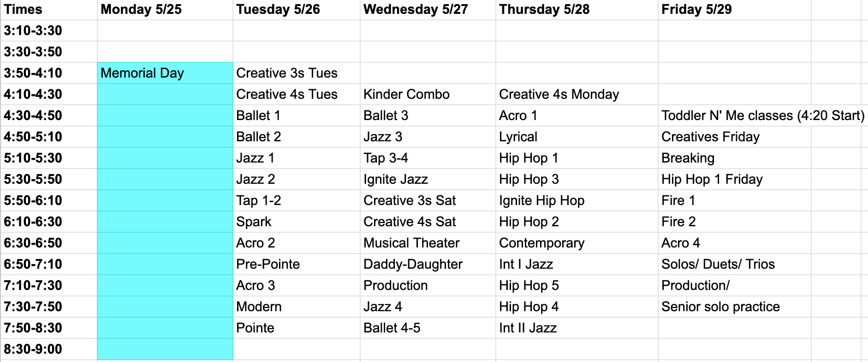868x362 pixels.
Task: Select the Musical Theater cell
Action: coord(427,243)
